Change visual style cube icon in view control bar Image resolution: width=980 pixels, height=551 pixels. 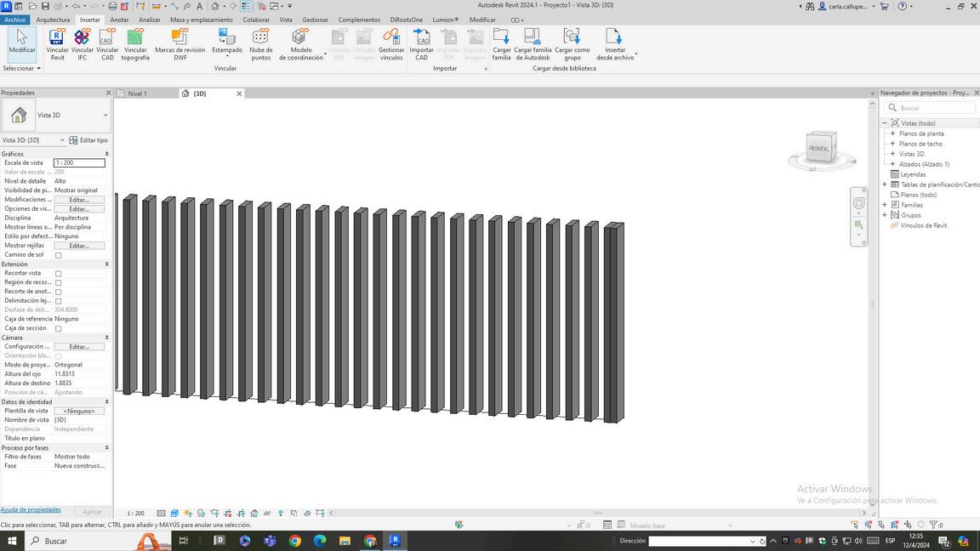pyautogui.click(x=174, y=513)
